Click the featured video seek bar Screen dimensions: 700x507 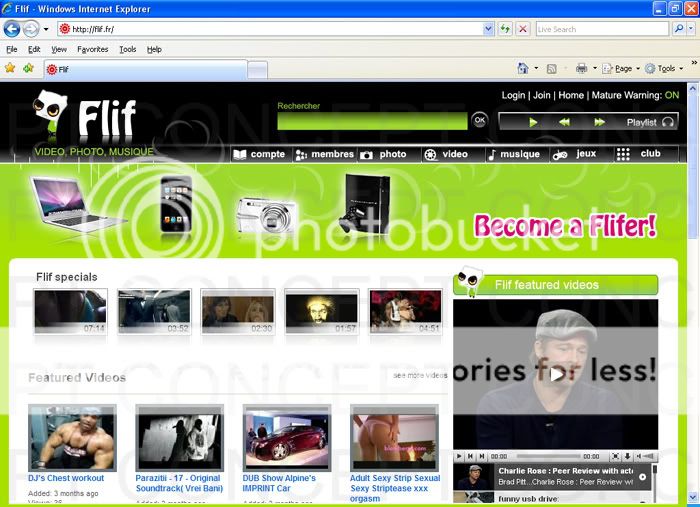click(548, 456)
